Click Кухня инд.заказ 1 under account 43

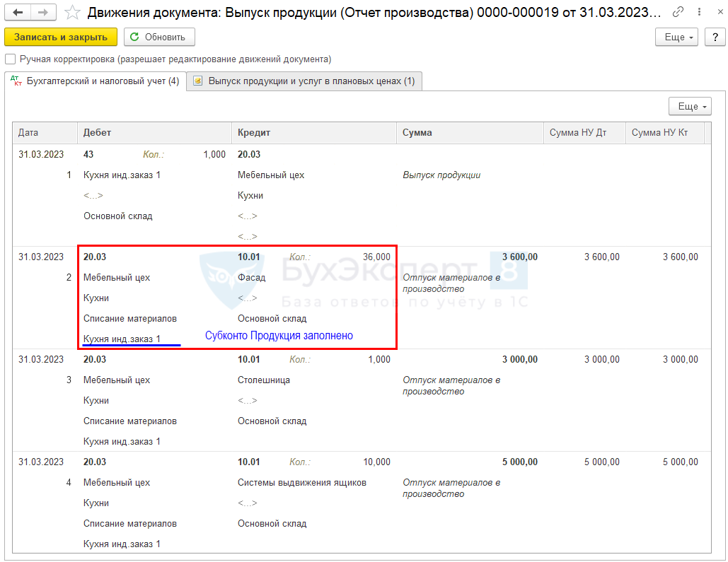tap(122, 175)
